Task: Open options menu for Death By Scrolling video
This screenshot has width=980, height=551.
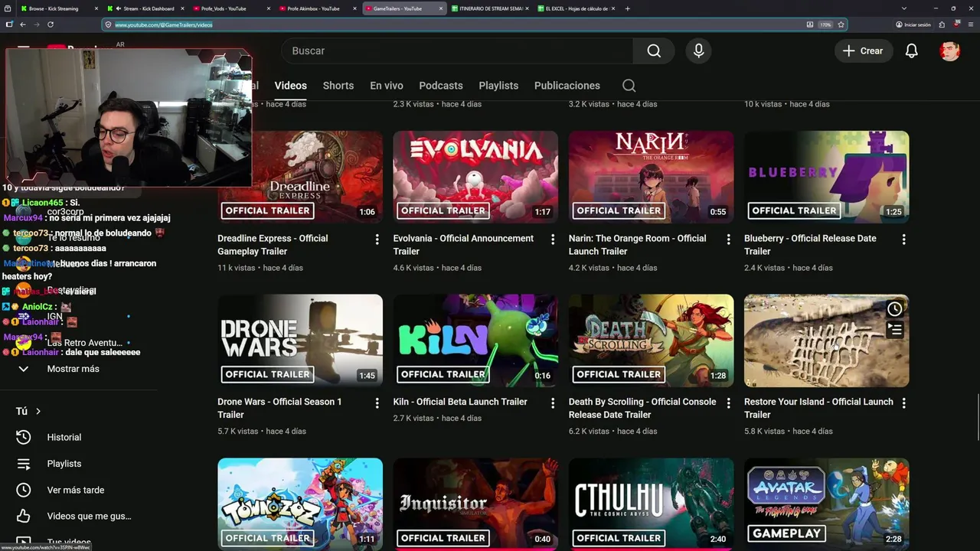Action: coord(728,403)
